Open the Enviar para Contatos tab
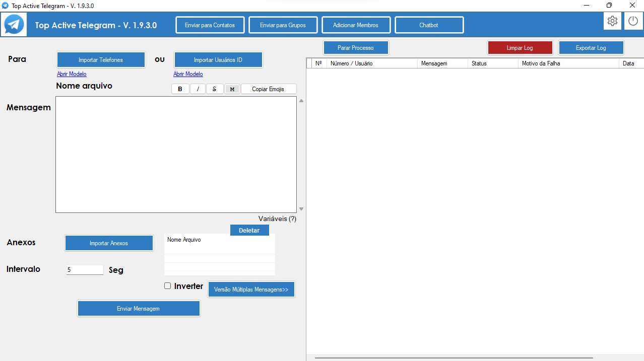Screen dimensions: 644x361 [x=210, y=25]
